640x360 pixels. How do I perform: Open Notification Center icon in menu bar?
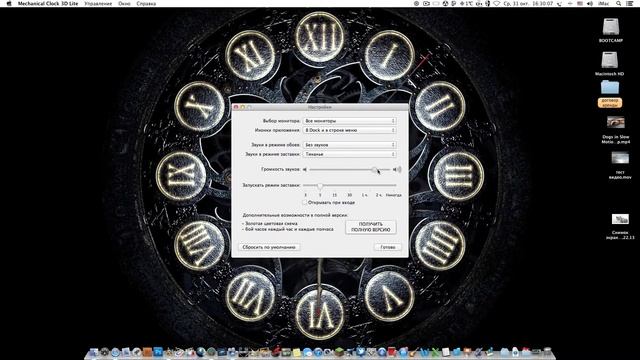630,3
